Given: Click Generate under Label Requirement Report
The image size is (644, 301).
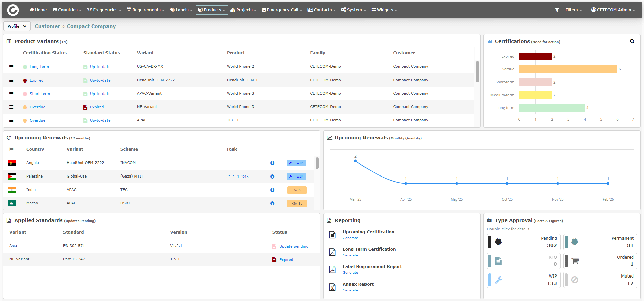Looking at the screenshot, I should (x=350, y=273).
